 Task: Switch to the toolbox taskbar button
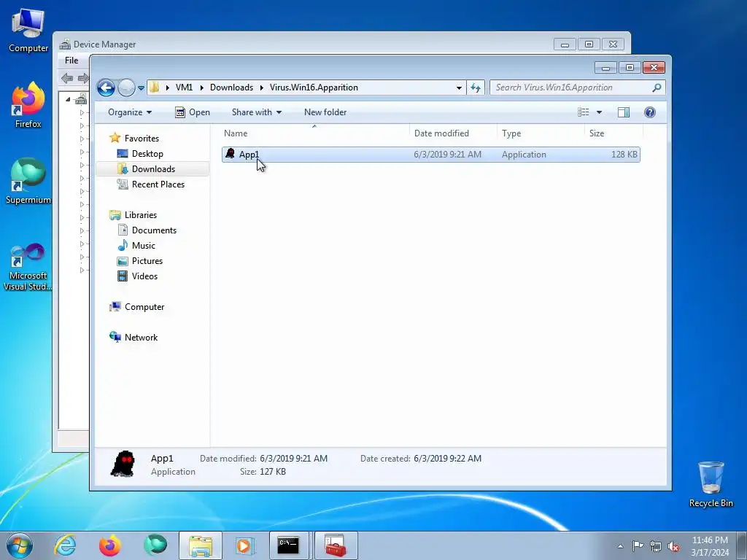click(x=336, y=545)
